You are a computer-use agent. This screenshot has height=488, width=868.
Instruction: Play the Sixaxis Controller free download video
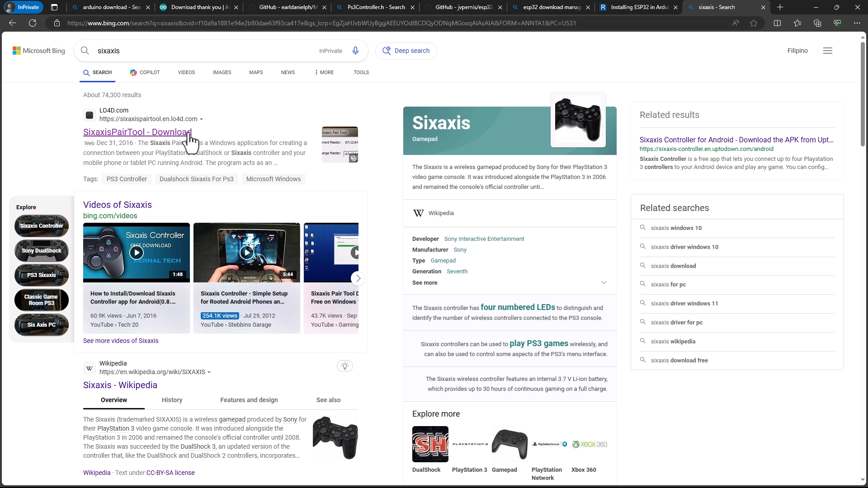point(137,253)
